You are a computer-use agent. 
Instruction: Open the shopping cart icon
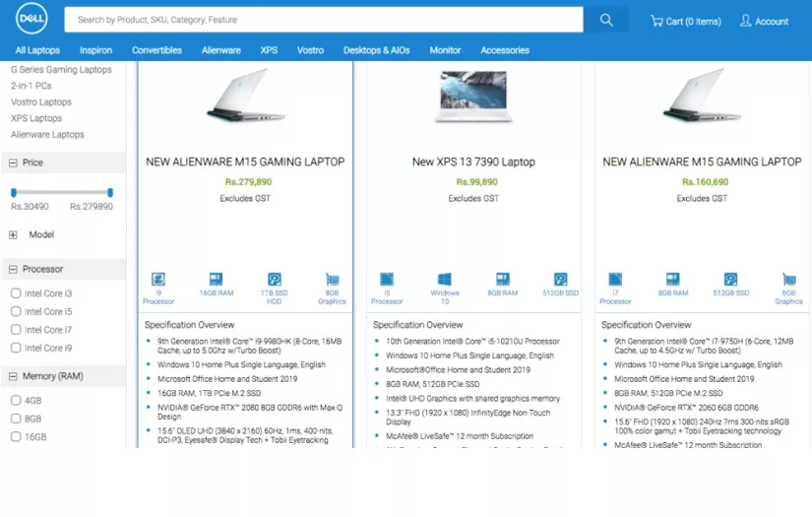(x=656, y=21)
